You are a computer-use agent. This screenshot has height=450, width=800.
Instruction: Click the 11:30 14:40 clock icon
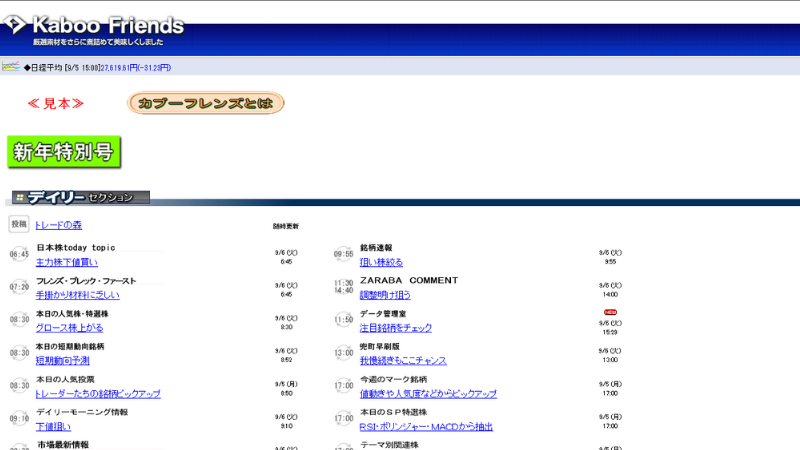coord(343,287)
